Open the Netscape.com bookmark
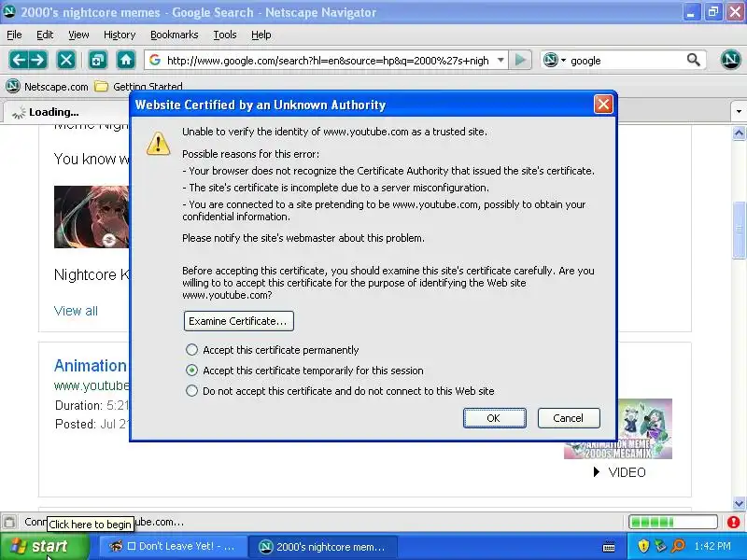Viewport: 747px width, 560px height. pyautogui.click(x=48, y=87)
